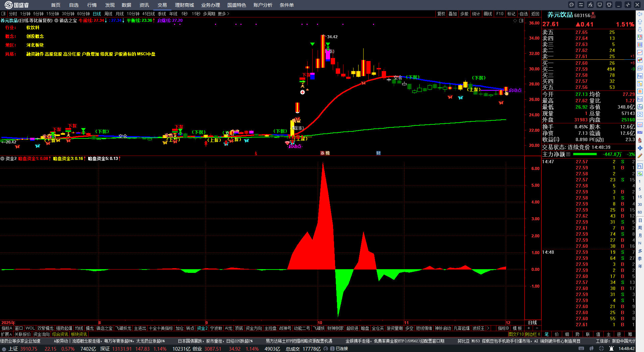The image size is (644, 352).
Task: Click the 返回 button
Action: (535, 14)
